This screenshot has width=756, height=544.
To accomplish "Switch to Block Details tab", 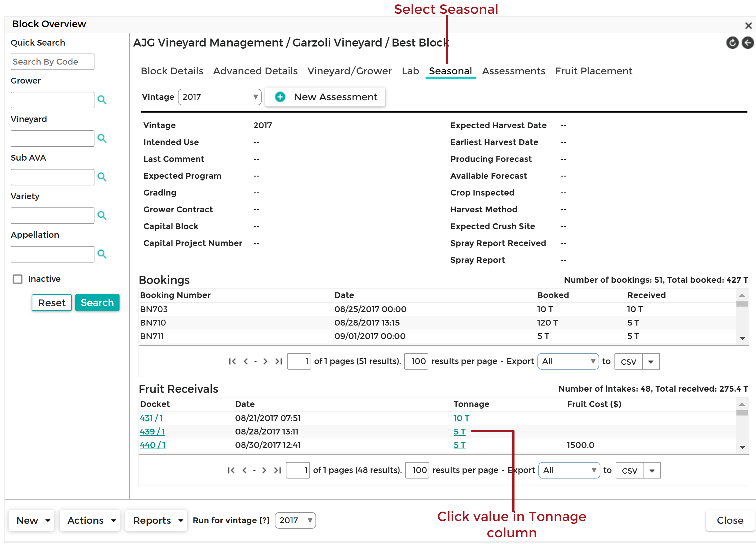I will 172,71.
